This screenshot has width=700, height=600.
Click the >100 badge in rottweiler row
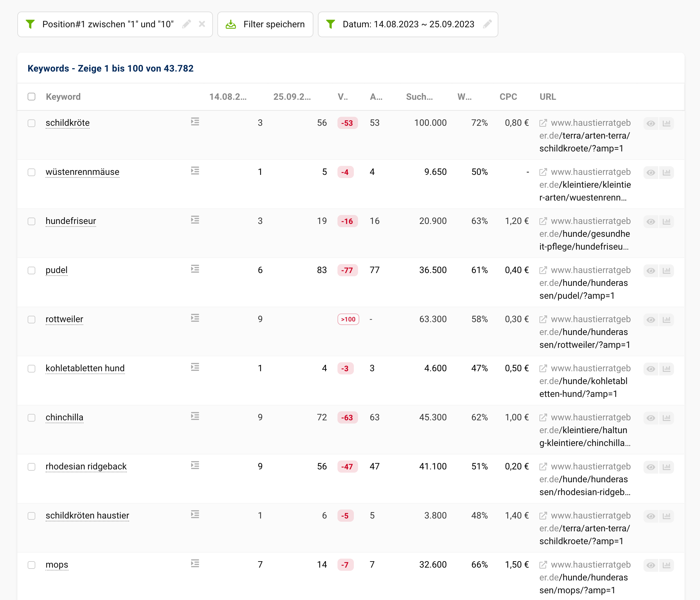[348, 320]
